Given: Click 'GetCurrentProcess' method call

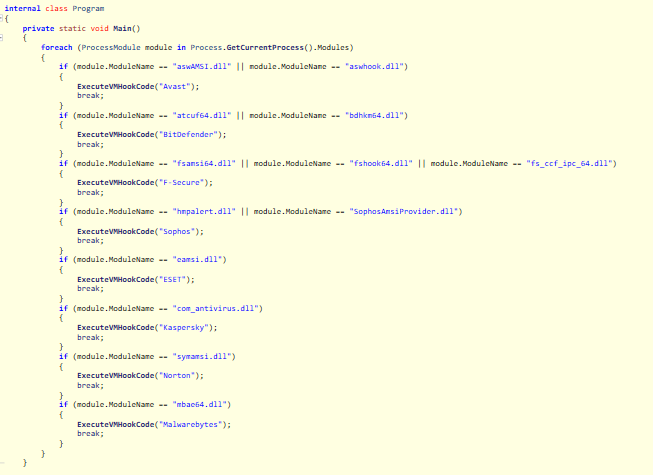Looking at the screenshot, I should 265,47.
